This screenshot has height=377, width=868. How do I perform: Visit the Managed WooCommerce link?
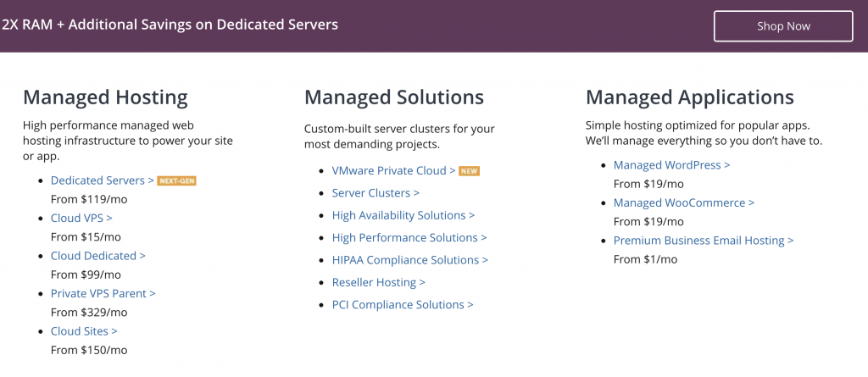click(684, 202)
